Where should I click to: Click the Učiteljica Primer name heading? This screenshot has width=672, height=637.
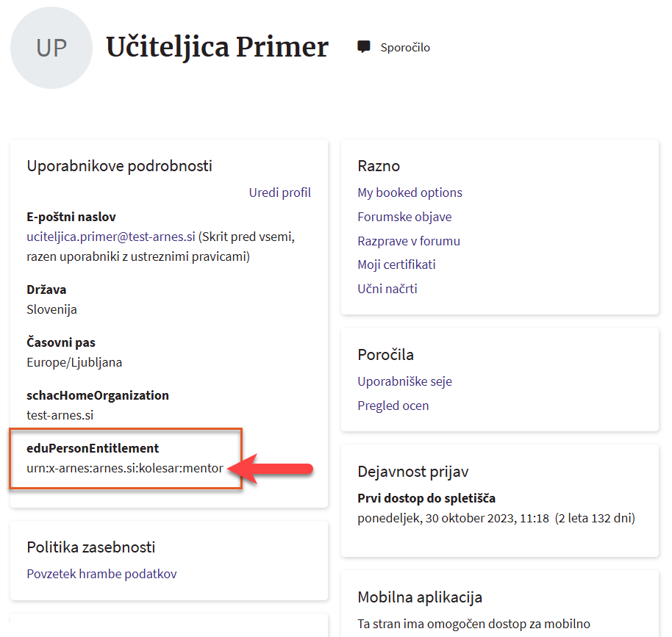pyautogui.click(x=218, y=47)
